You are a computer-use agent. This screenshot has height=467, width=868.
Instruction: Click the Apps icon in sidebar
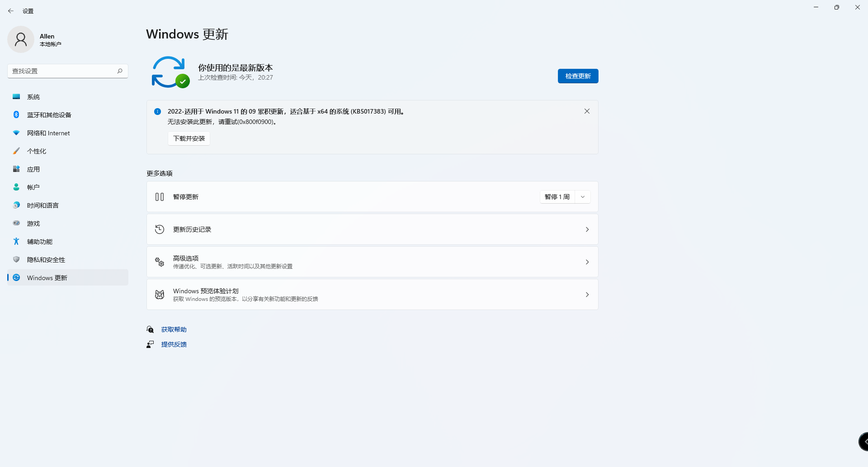(x=16, y=169)
